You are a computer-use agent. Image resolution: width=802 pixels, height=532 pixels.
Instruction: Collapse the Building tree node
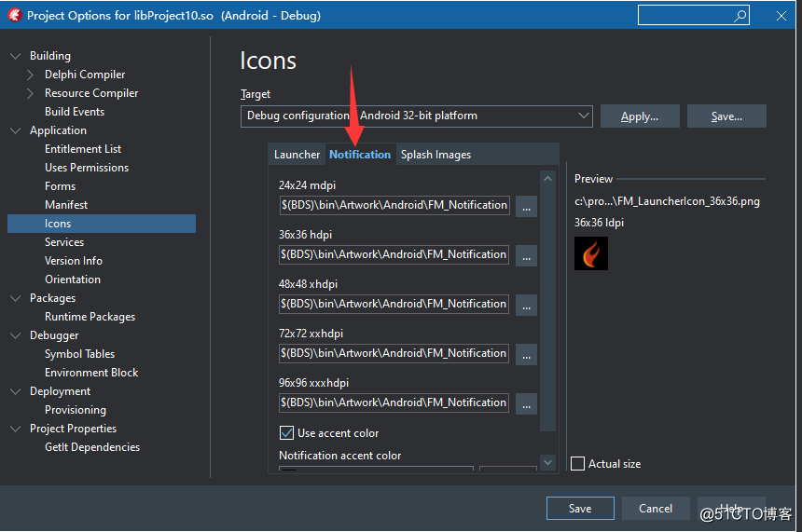16,56
